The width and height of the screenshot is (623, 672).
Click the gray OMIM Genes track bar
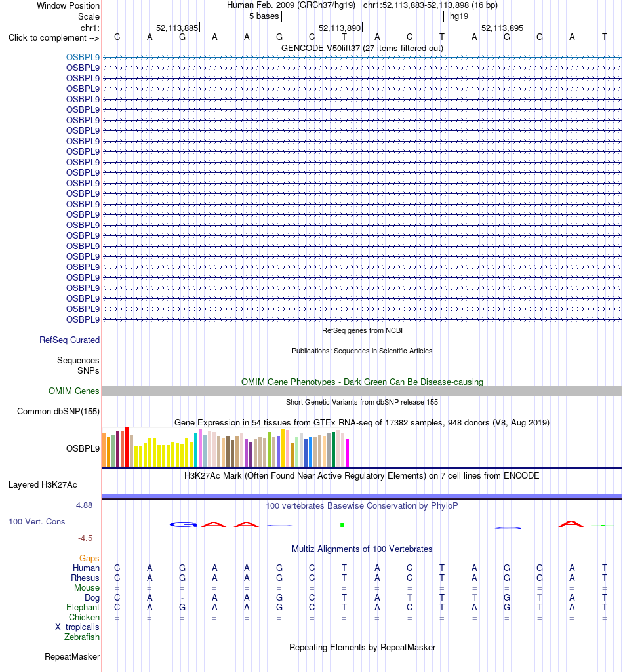(x=362, y=391)
